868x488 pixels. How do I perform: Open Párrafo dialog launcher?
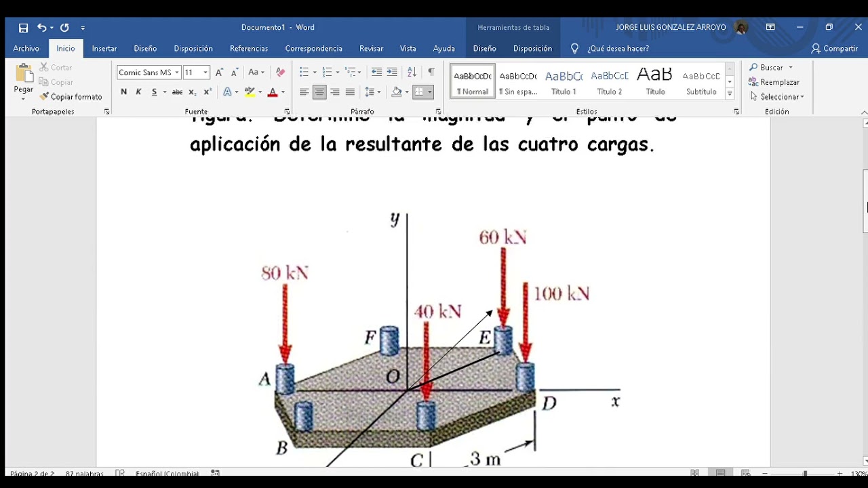(x=438, y=112)
